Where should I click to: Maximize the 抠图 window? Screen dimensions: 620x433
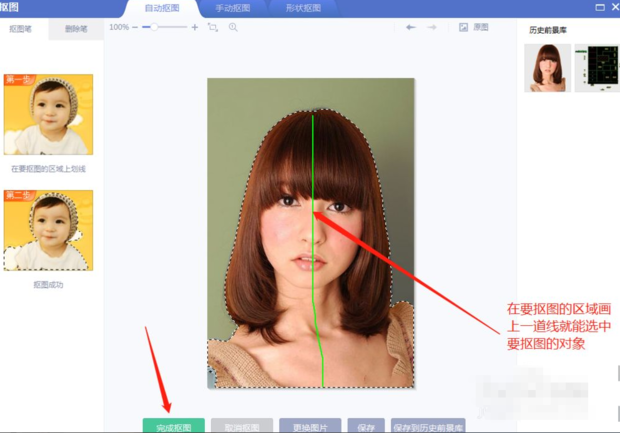pos(600,7)
